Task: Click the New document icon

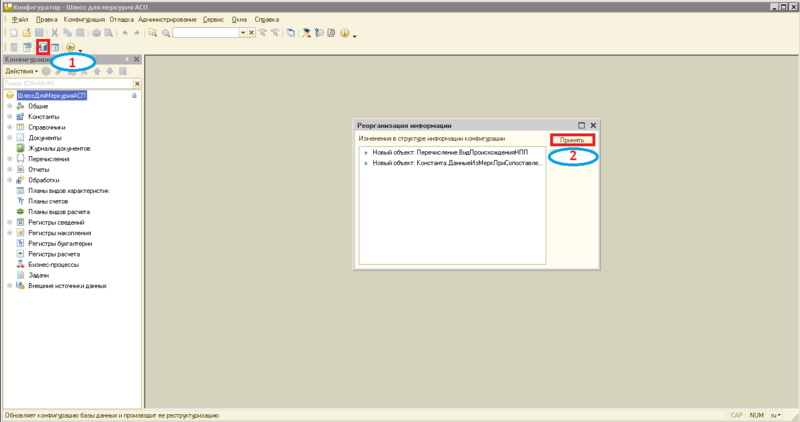Action: 12,32
